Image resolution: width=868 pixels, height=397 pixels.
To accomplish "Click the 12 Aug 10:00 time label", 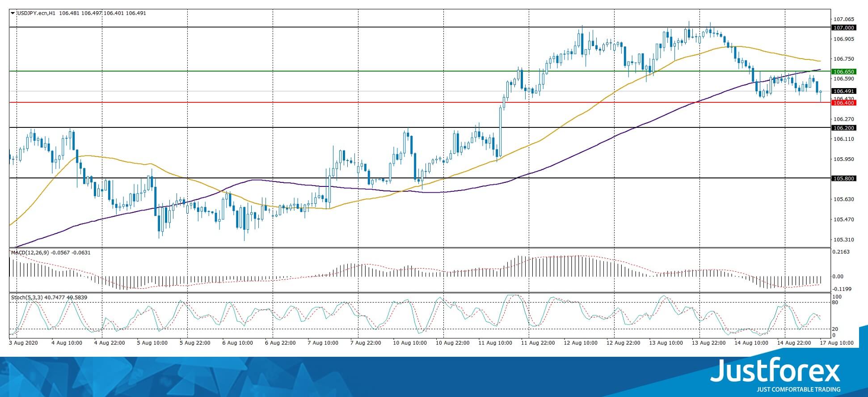I will point(581,343).
